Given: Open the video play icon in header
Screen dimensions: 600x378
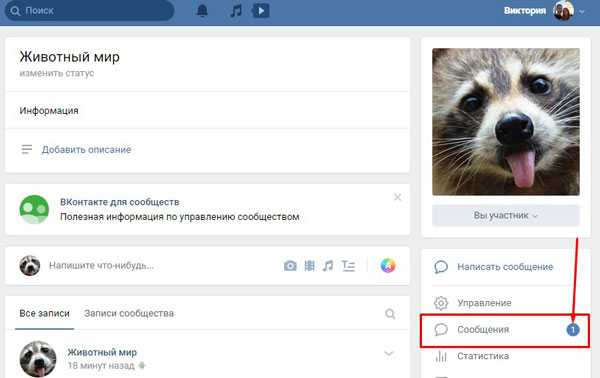Looking at the screenshot, I should [261, 10].
